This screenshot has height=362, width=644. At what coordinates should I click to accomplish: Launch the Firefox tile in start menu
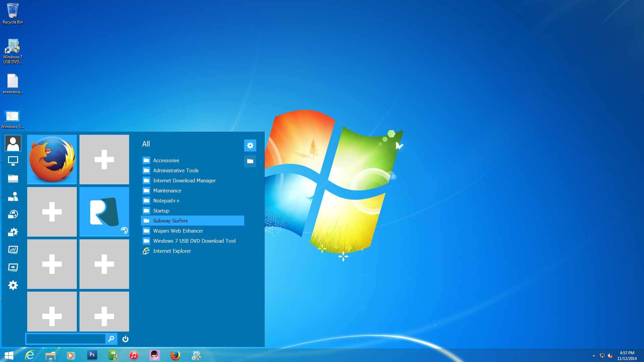click(52, 160)
